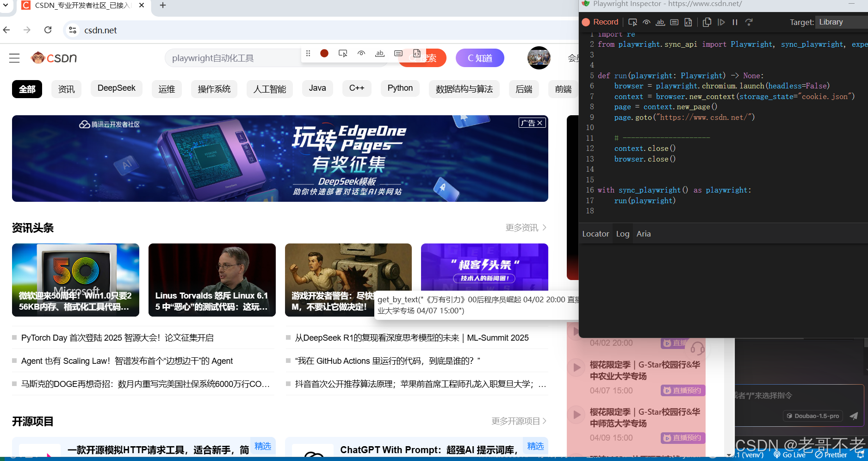868x461 pixels.
Task: Click Assert value icon in Inspector toolbar
Action: coord(674,22)
